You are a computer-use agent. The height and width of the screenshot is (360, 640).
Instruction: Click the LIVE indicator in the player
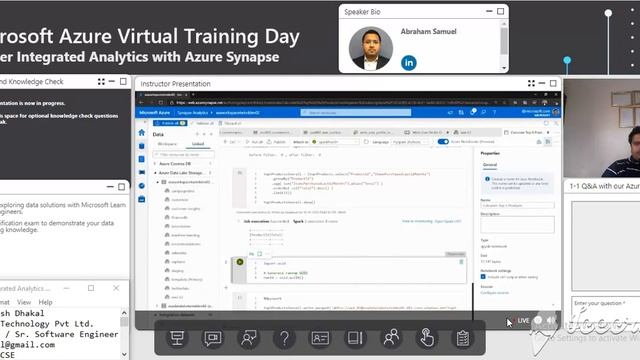(523, 320)
